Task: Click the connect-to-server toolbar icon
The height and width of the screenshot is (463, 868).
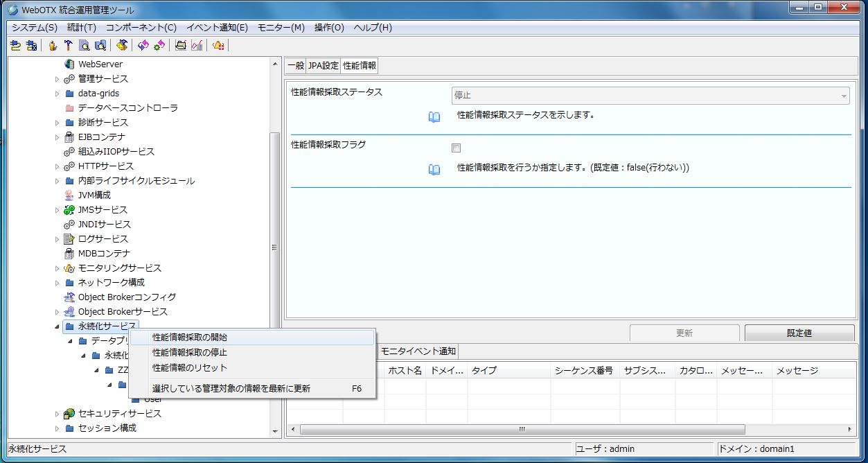Action: pyautogui.click(x=15, y=46)
